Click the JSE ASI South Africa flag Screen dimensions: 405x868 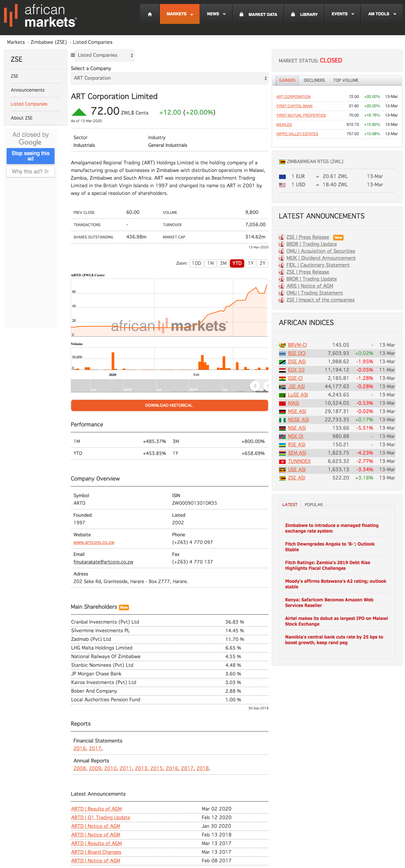coord(282,387)
